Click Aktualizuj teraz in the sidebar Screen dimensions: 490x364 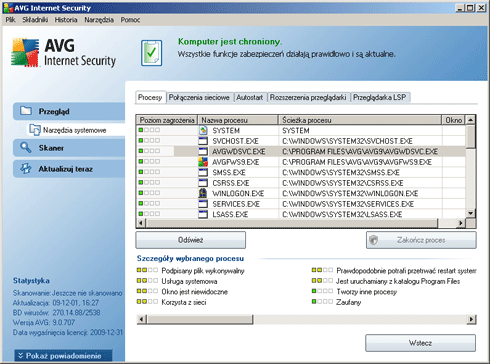point(69,169)
